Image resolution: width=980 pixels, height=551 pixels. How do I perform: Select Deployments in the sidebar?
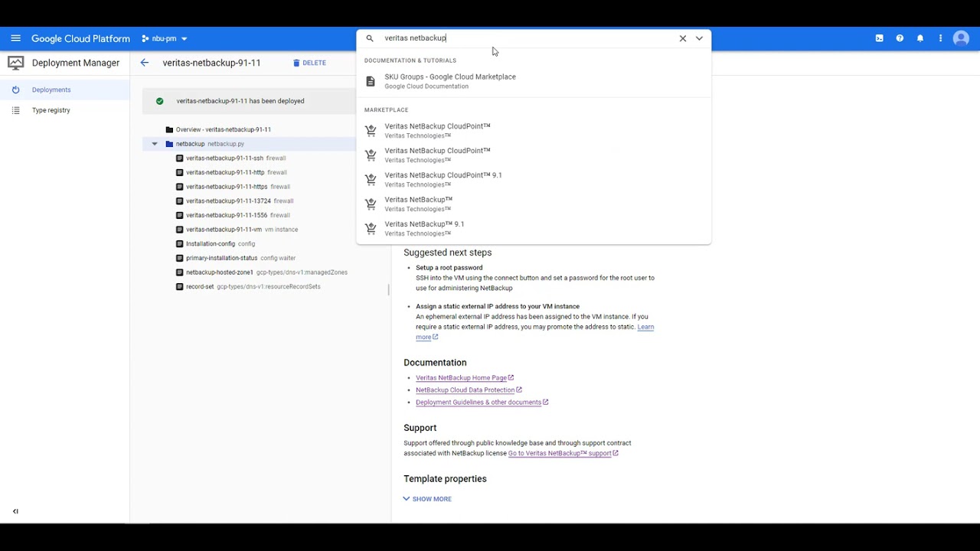[x=65, y=90]
